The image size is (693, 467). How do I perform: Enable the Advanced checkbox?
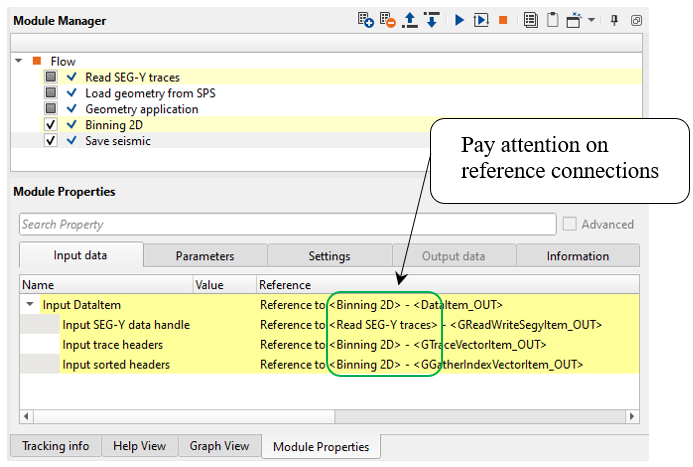571,224
